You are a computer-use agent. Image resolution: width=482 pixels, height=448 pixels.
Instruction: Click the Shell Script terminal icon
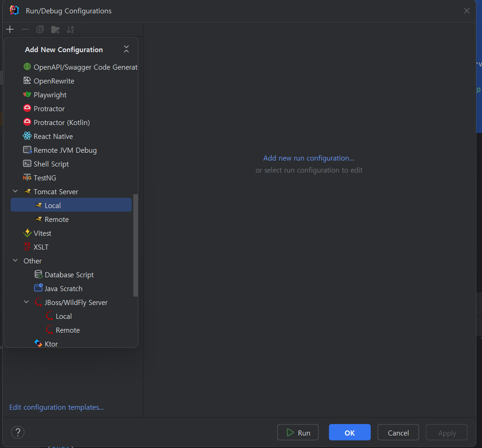click(27, 164)
